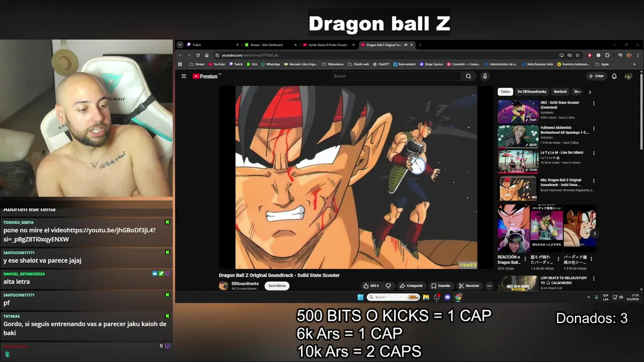Viewport: 644px width, 362px height.
Task: Open the browser home page icon
Action: pyautogui.click(x=207, y=55)
